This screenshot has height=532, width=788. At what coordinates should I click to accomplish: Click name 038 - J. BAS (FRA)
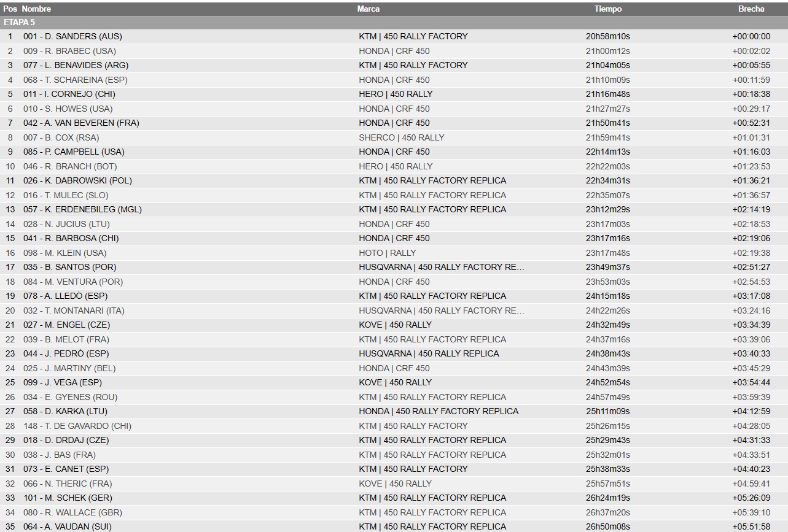click(60, 455)
